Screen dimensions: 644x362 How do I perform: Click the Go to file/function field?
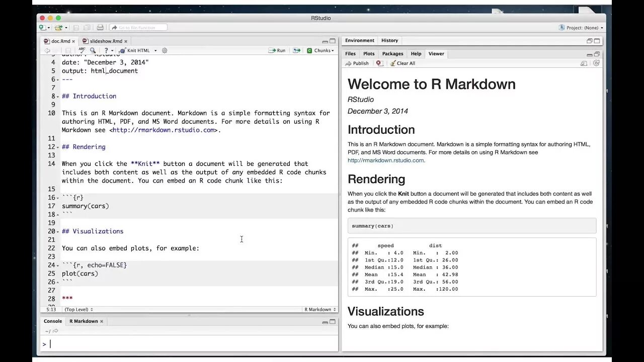click(138, 28)
